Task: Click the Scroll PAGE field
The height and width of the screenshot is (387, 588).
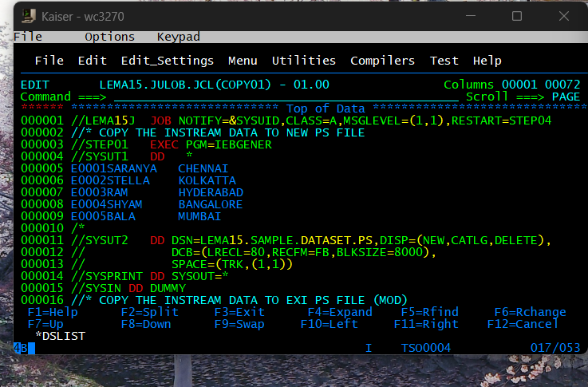Action: (x=566, y=97)
